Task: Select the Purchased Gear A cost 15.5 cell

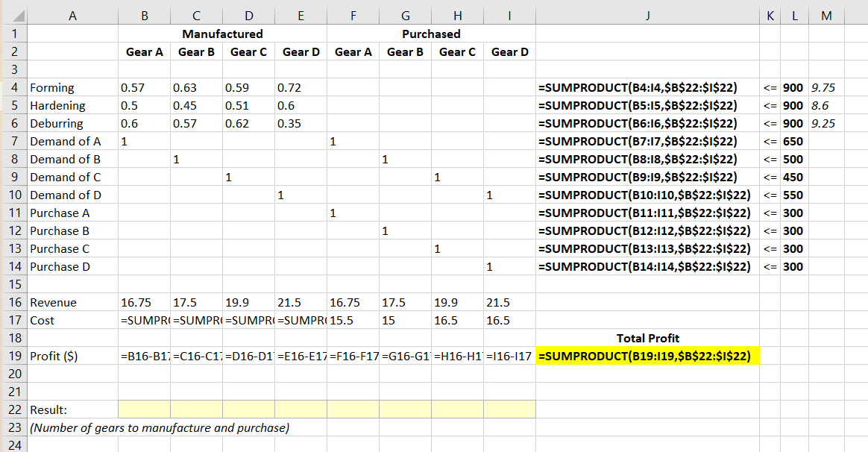Action: click(353, 320)
